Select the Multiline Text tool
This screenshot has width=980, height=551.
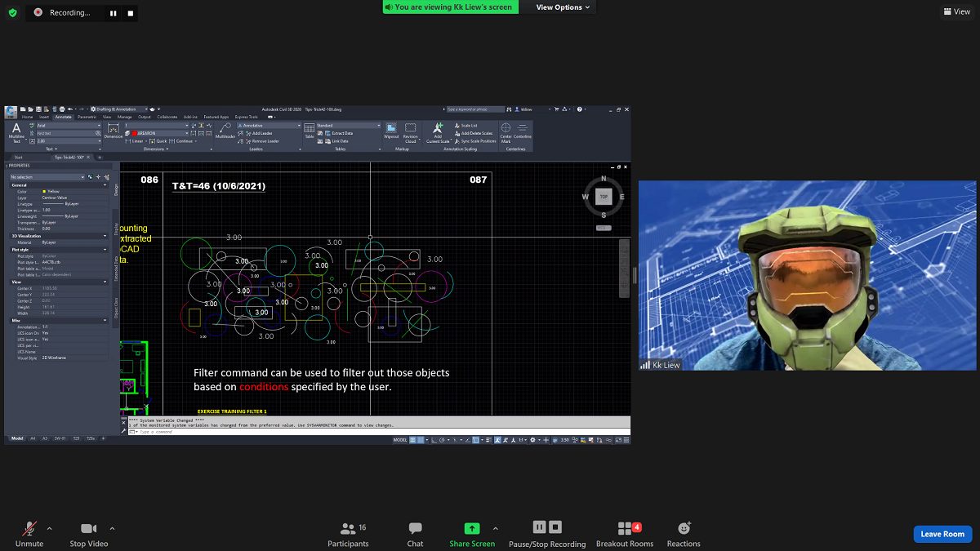pyautogui.click(x=16, y=135)
